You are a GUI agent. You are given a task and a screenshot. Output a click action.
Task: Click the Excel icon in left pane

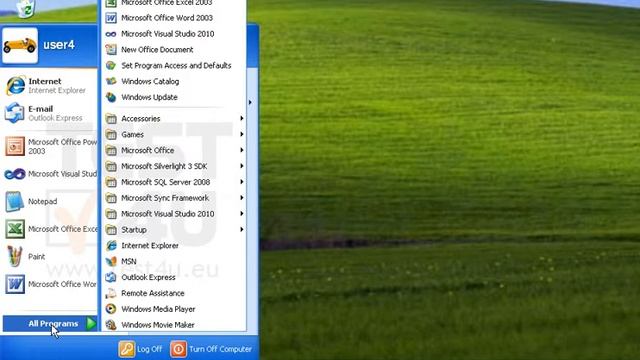click(x=15, y=229)
